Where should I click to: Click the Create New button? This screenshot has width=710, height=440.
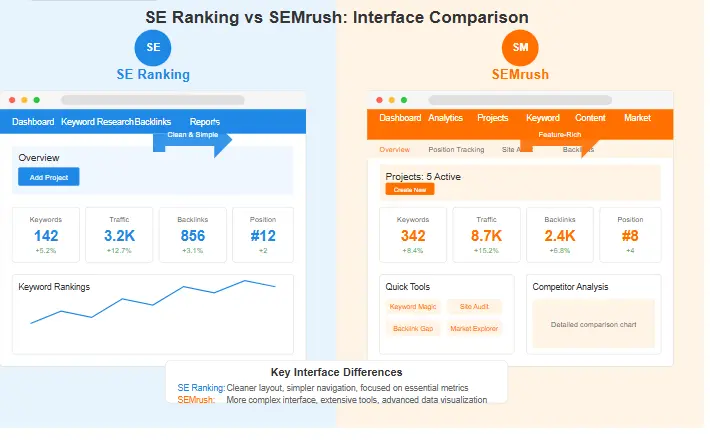pos(410,190)
